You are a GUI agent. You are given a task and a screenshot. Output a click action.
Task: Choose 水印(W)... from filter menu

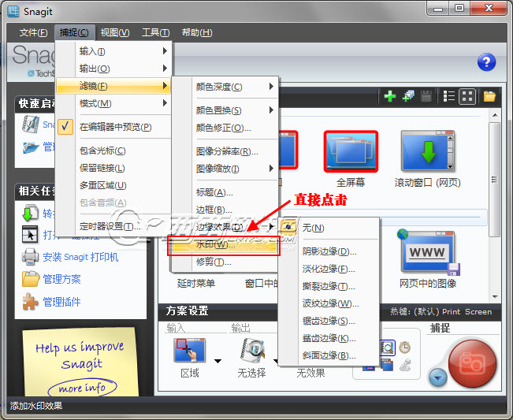(224, 245)
